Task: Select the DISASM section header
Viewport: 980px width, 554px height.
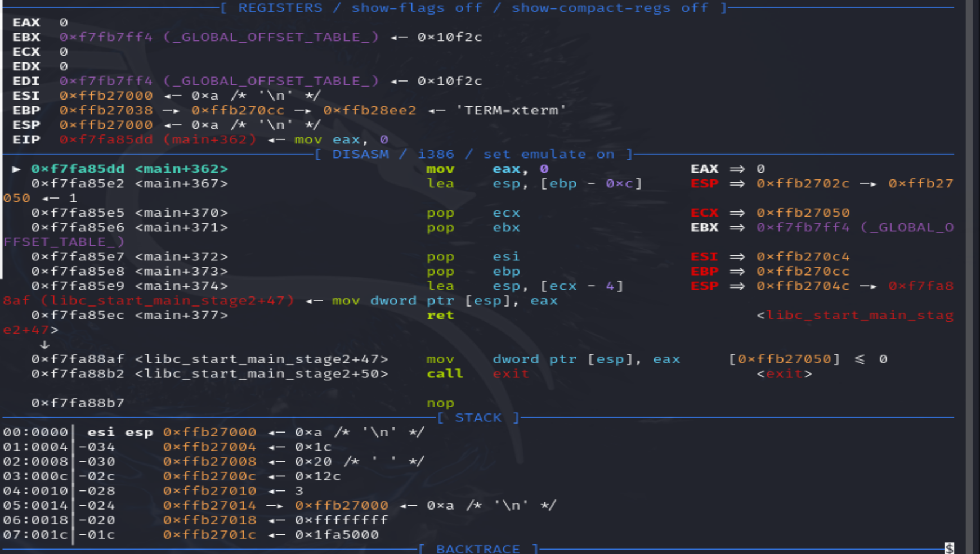Action: coord(360,154)
